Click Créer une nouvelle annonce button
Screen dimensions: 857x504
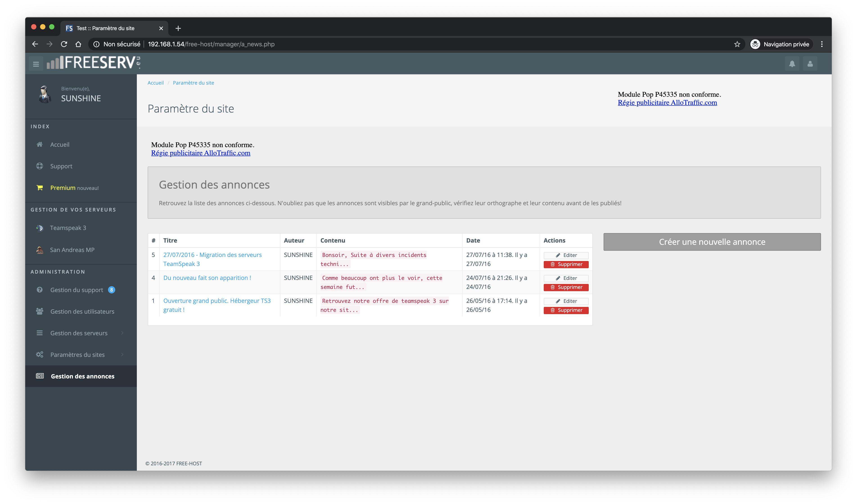tap(712, 242)
